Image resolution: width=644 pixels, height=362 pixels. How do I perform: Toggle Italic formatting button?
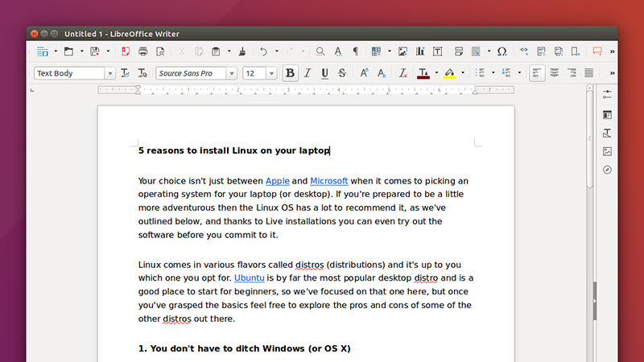[308, 73]
